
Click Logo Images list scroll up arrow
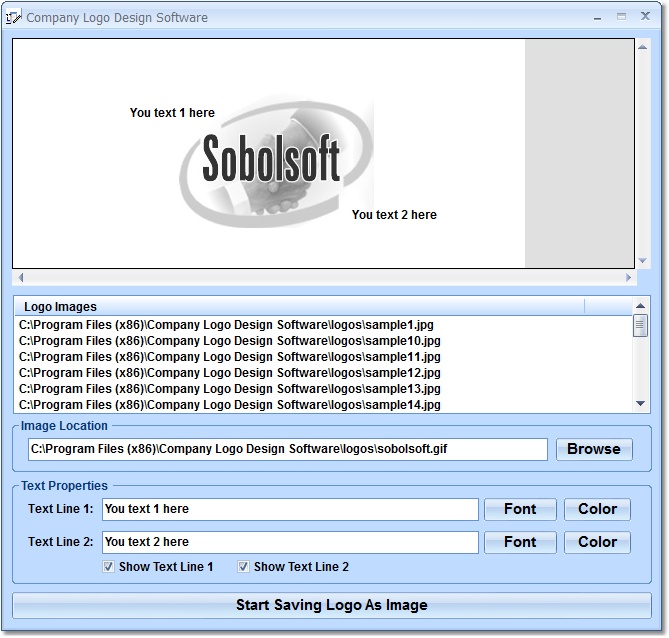tap(640, 306)
